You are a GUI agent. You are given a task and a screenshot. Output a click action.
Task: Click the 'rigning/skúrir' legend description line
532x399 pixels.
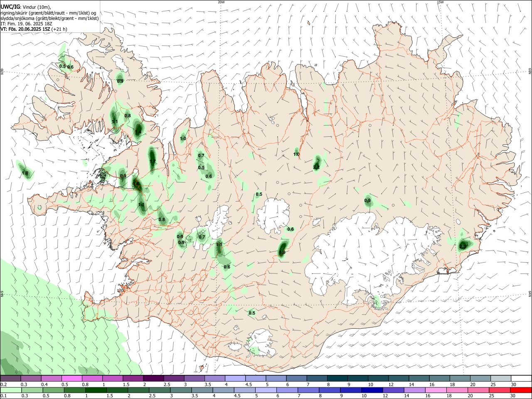(48, 13)
